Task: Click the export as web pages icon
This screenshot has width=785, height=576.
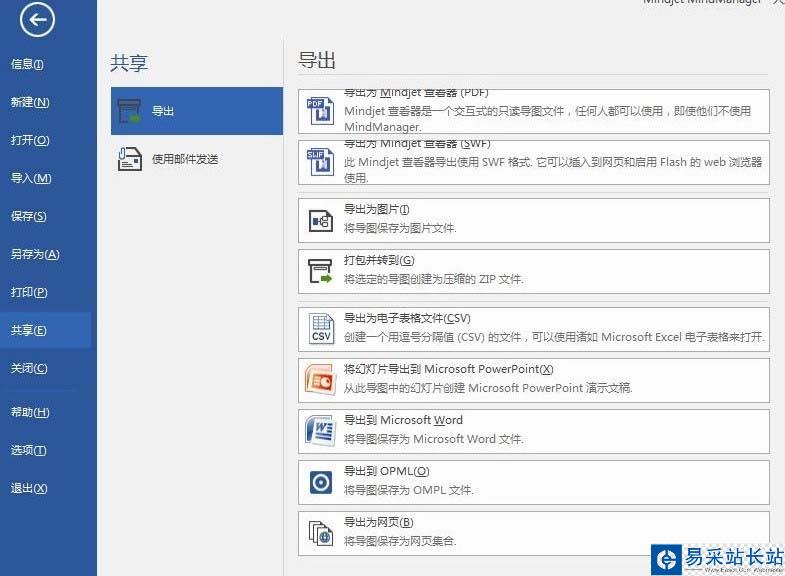Action: [321, 533]
